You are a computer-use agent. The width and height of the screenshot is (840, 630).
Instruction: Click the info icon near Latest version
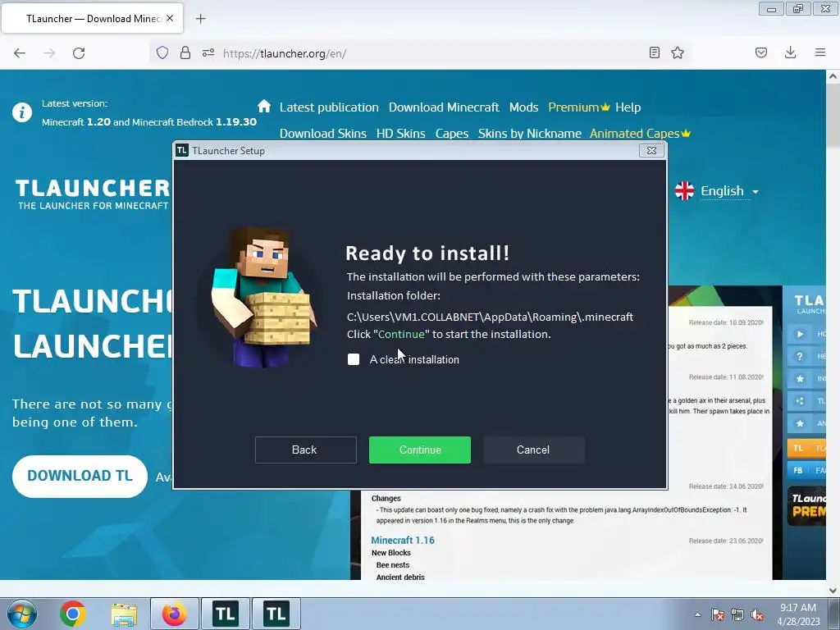tap(22, 112)
